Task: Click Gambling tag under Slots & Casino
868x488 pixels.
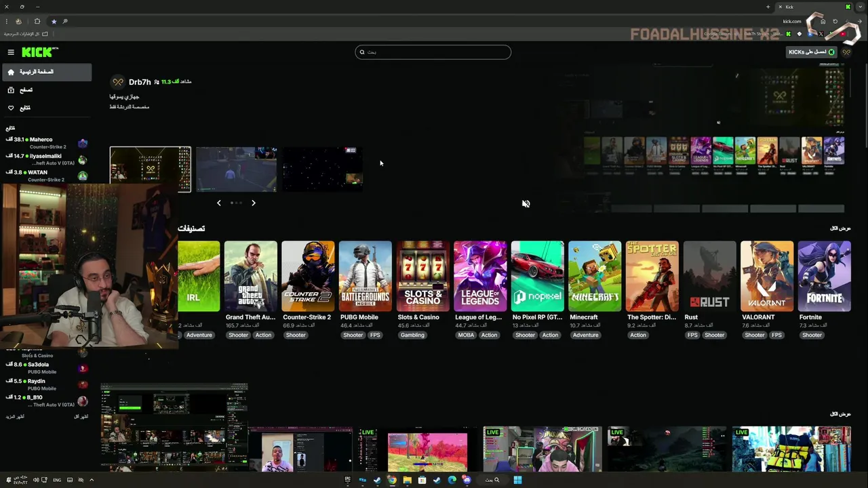Action: point(412,335)
